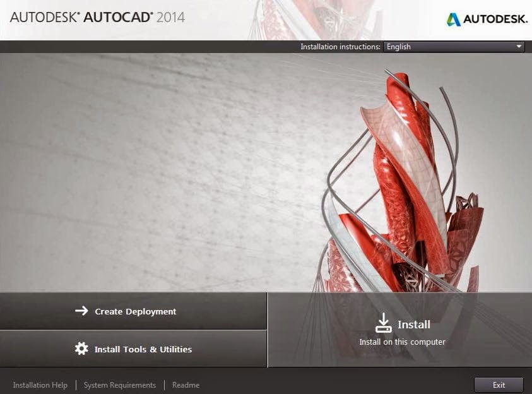Screen dimensions: 532x394
Task: Open the Installation instructions language dropdown
Action: click(x=454, y=47)
